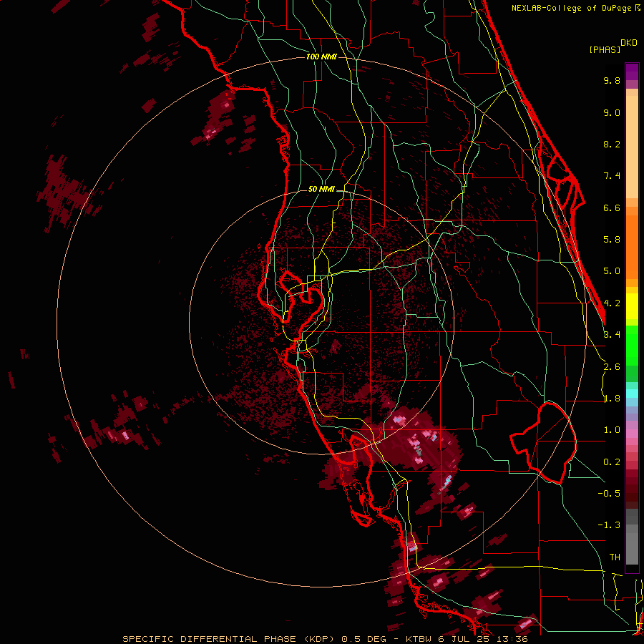Viewport: 644px width, 644px height.
Task: Click the -1.3 value on color scale
Action: [x=609, y=525]
